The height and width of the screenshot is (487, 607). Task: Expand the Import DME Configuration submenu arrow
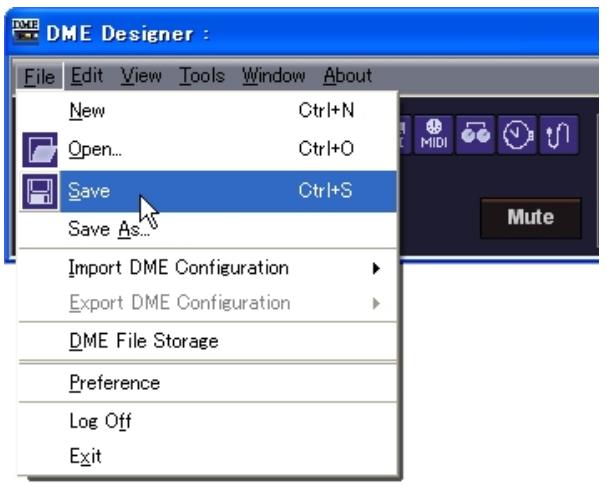(x=376, y=268)
